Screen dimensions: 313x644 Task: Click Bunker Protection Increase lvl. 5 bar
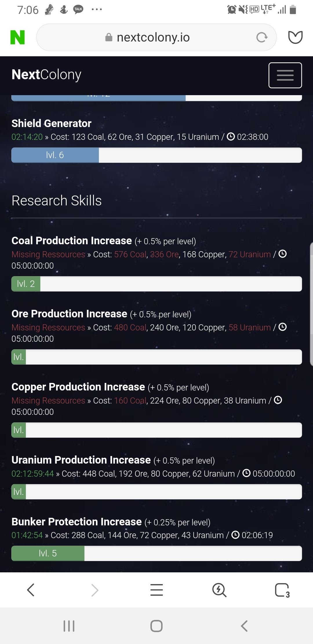(x=156, y=553)
